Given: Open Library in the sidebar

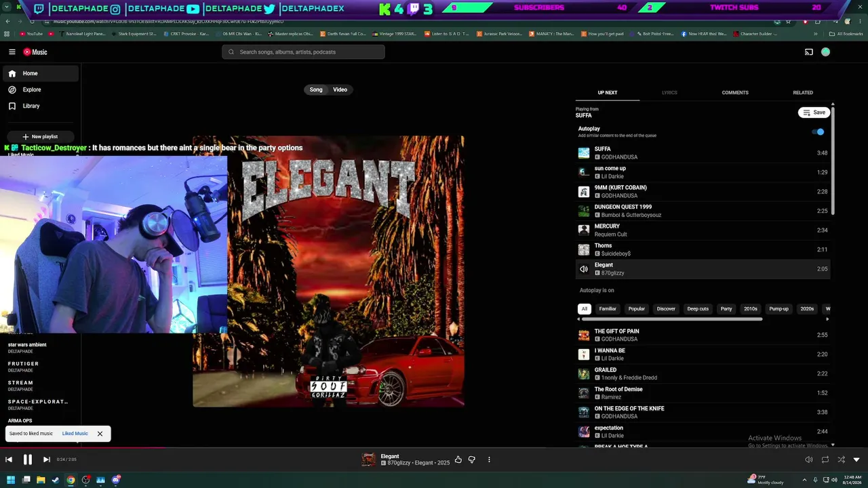Looking at the screenshot, I should (41, 106).
